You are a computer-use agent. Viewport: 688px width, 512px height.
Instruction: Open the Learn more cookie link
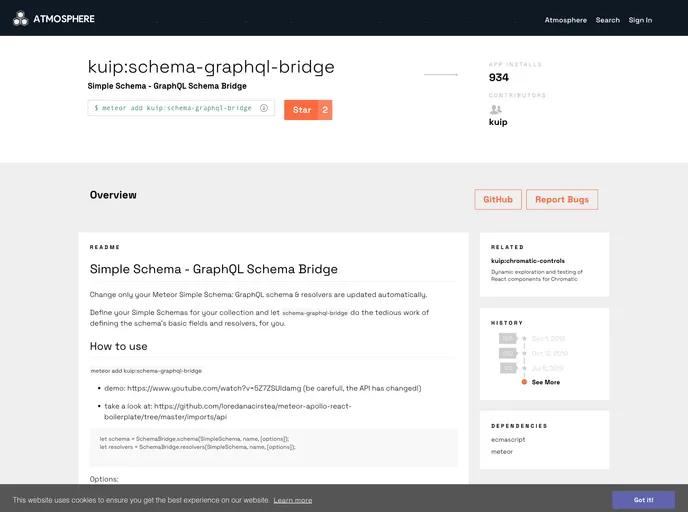point(293,500)
